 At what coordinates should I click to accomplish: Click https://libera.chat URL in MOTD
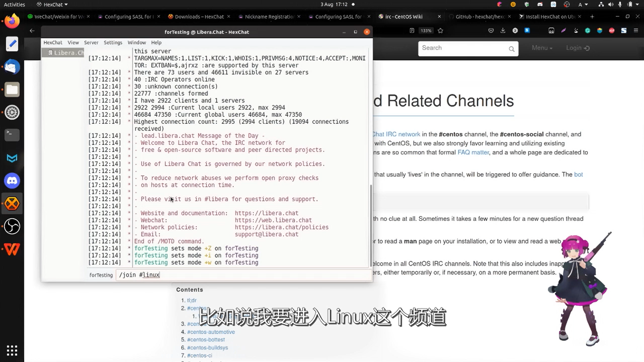pyautogui.click(x=266, y=213)
